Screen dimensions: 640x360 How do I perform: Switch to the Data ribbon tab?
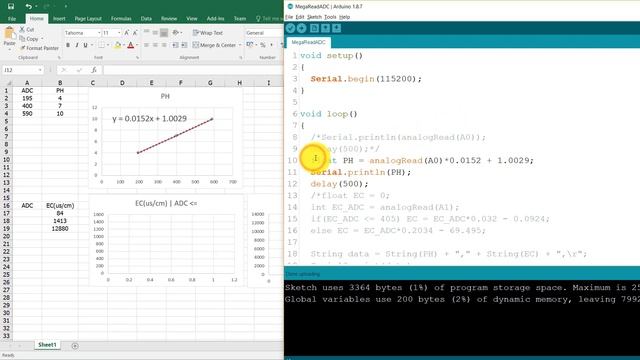click(146, 19)
